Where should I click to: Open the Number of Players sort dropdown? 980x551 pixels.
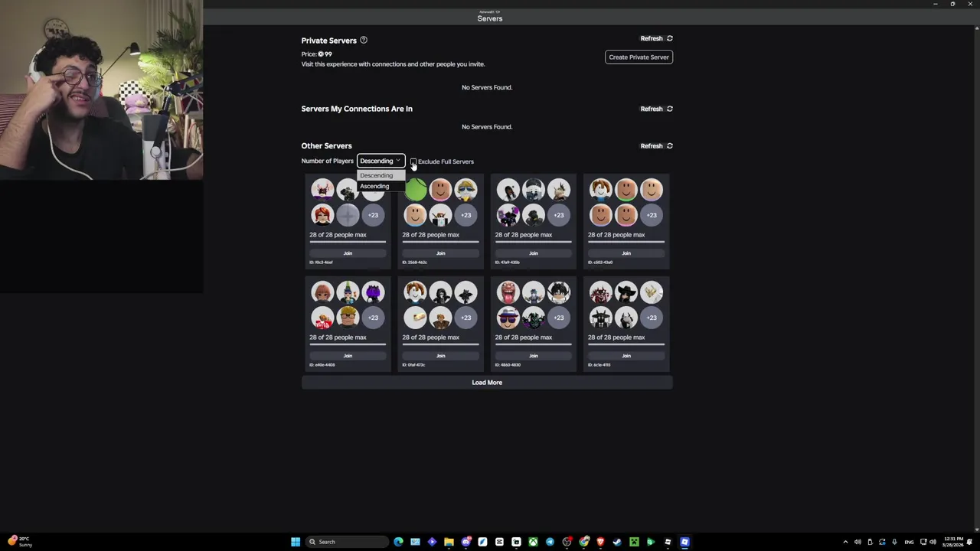click(381, 161)
